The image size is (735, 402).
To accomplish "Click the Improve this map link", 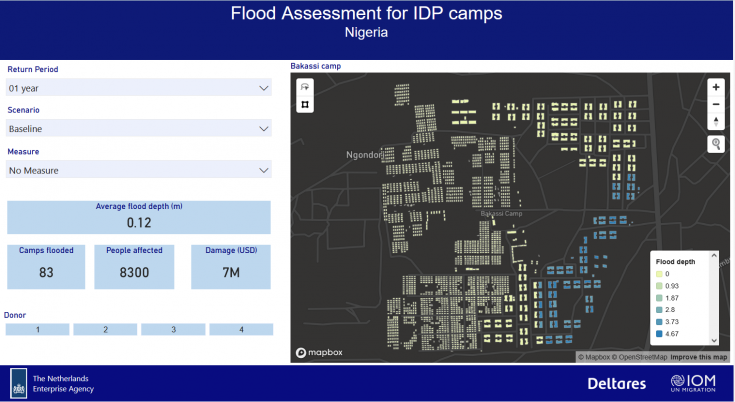I will [699, 357].
